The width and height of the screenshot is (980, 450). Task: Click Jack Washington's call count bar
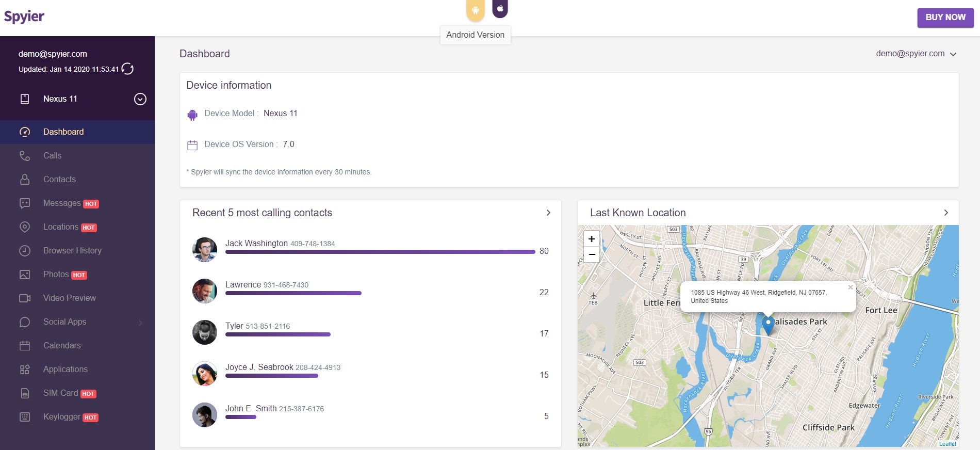(x=380, y=252)
